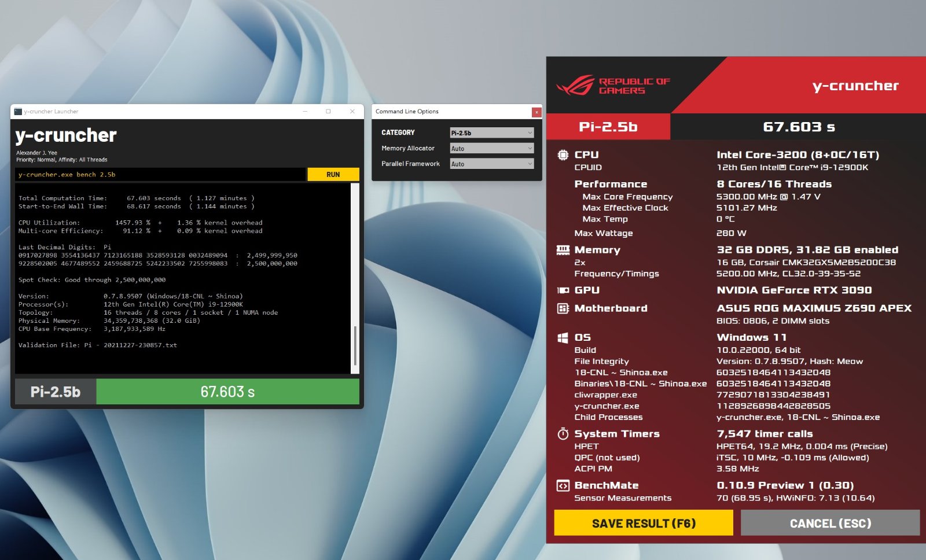Click 'Intel Core-3200 (8+0C/16T)' value
The height and width of the screenshot is (560, 926).
(x=798, y=154)
